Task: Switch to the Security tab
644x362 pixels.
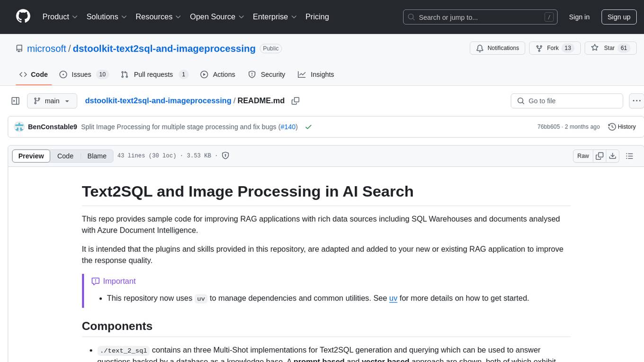Action: tap(267, 74)
